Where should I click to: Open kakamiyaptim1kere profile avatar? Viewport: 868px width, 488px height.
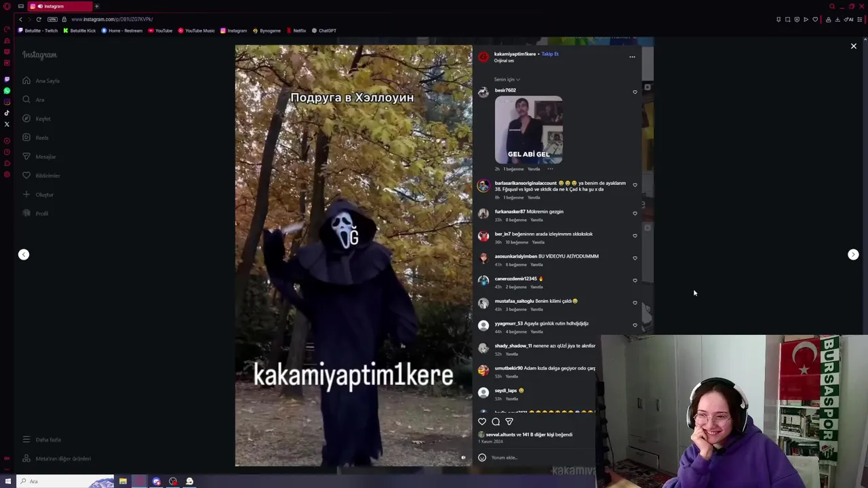pos(484,57)
